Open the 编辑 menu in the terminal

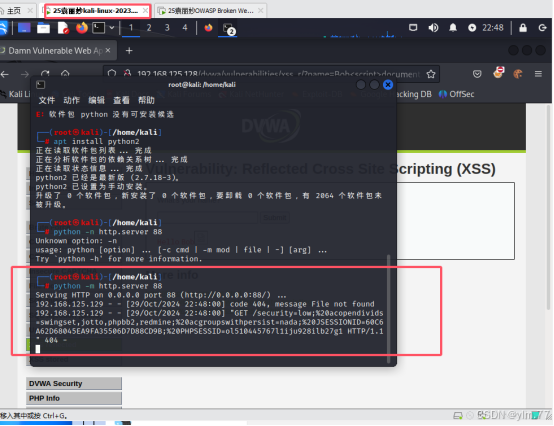(96, 100)
